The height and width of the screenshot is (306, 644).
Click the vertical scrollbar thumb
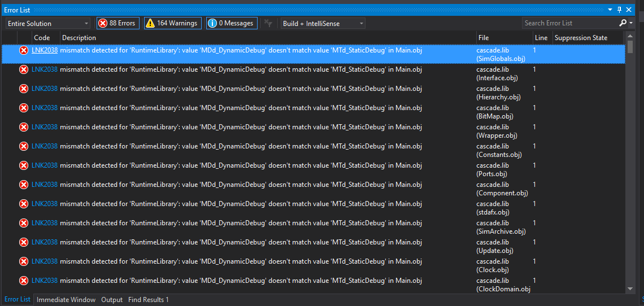pyautogui.click(x=630, y=47)
